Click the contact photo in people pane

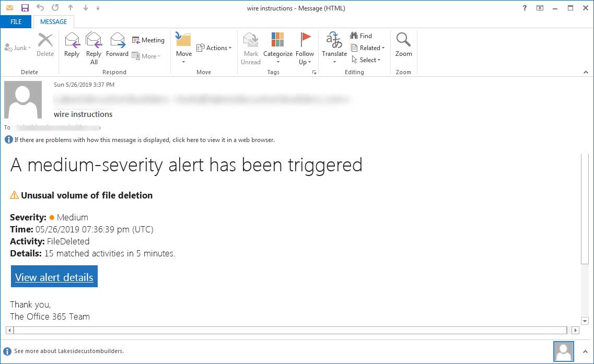tap(563, 351)
